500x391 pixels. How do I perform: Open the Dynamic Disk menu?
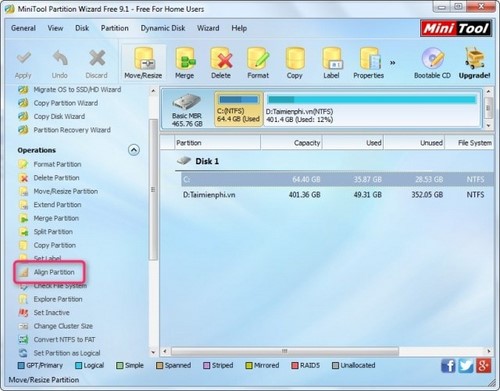pyautogui.click(x=163, y=28)
